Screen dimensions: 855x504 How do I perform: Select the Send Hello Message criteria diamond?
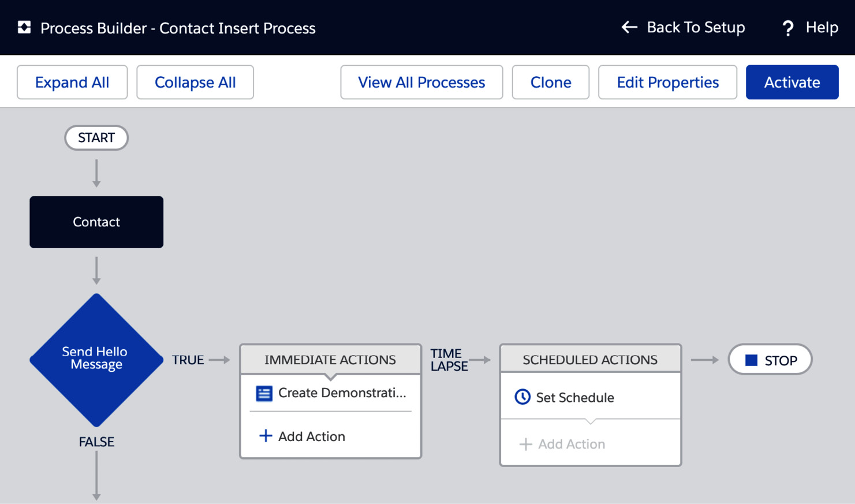[96, 360]
